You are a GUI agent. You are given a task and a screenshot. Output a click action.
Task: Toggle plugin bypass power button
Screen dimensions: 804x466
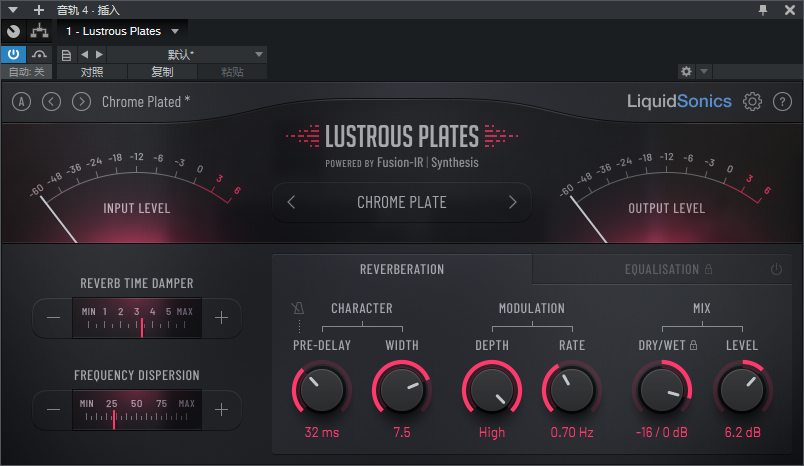[x=13, y=54]
